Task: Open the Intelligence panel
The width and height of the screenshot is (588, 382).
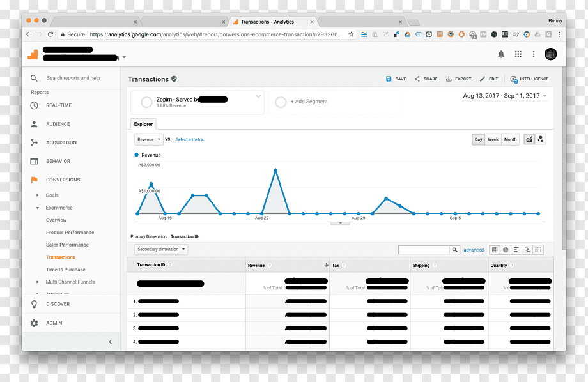Action: pos(529,79)
